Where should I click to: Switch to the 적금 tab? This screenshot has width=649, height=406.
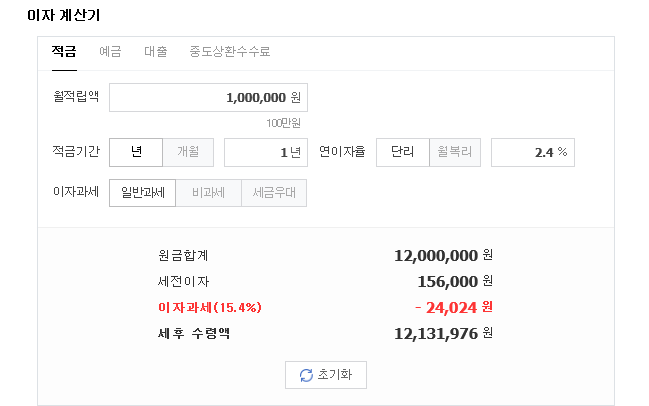[64, 51]
